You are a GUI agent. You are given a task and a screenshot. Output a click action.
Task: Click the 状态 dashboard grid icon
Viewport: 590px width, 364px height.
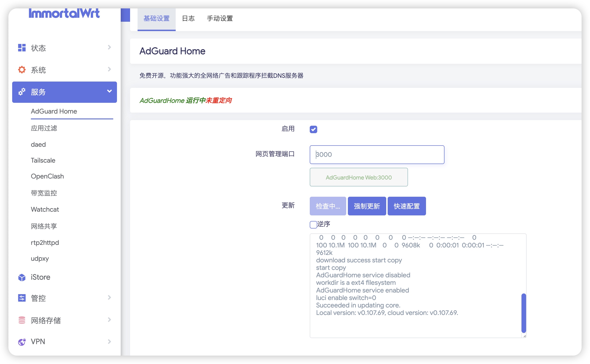tap(22, 48)
